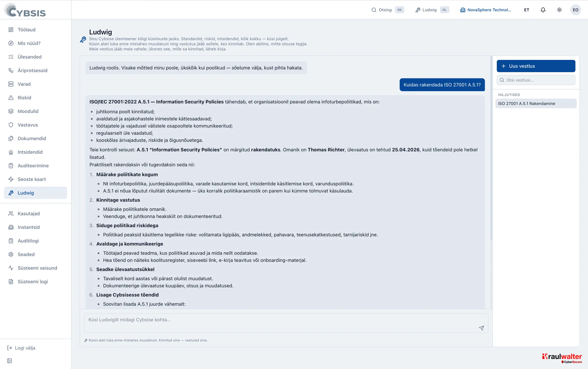Navigate to Dokumendid menu entry
The width and height of the screenshot is (588, 369).
point(36,139)
